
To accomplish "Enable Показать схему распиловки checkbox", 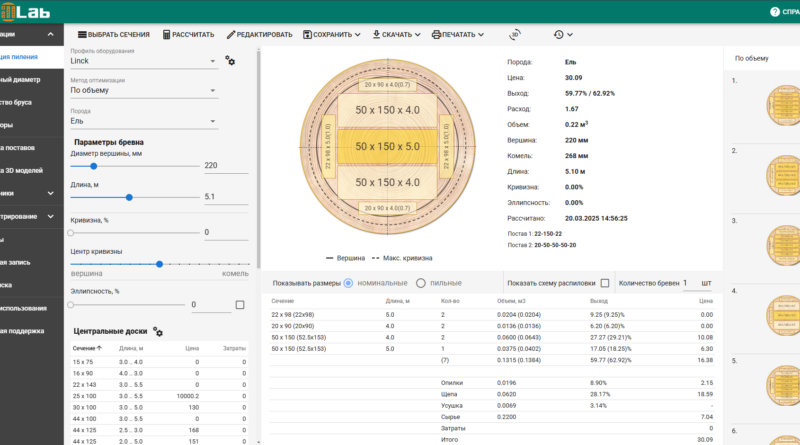I will [605, 283].
